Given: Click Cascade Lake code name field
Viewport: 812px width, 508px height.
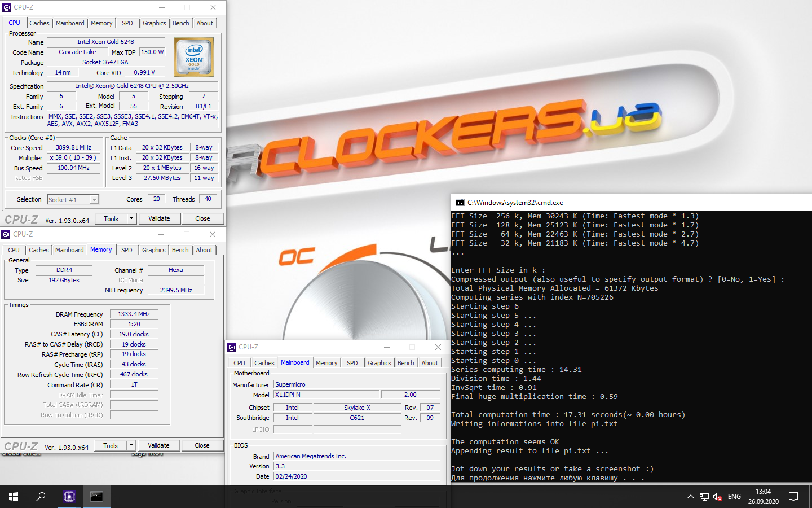Looking at the screenshot, I should tap(77, 52).
